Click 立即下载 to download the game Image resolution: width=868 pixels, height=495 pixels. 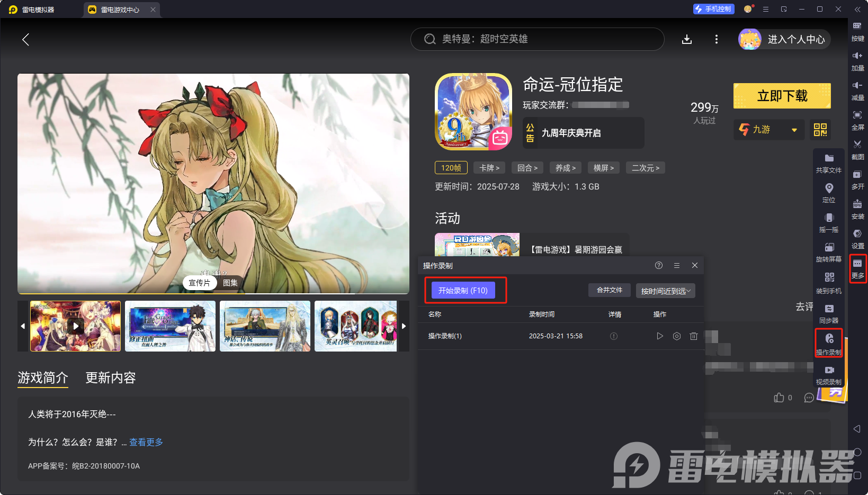[782, 96]
